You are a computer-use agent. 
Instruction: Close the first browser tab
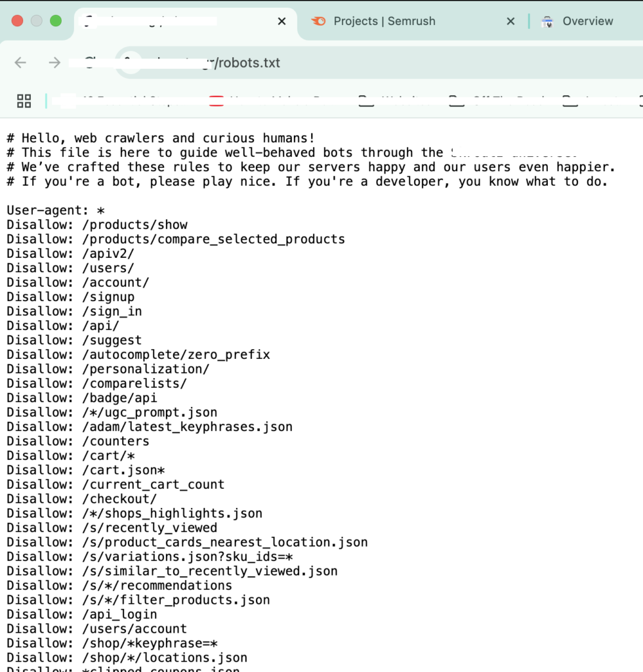pos(281,21)
